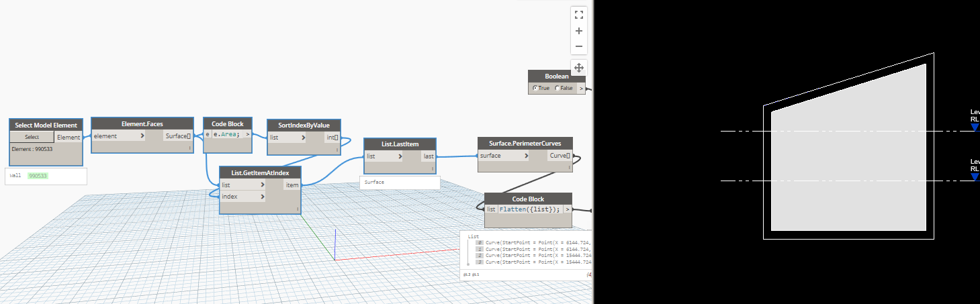Image resolution: width=980 pixels, height=304 pixels.
Task: Expand surface input port on Surface.PerimeterCurves
Action: point(503,156)
